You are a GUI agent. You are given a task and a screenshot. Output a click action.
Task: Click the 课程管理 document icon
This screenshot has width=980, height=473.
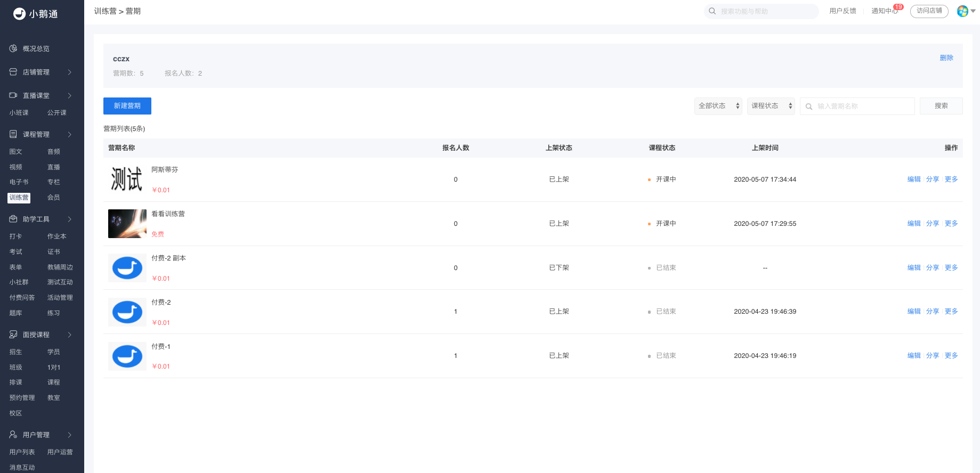[x=13, y=134]
